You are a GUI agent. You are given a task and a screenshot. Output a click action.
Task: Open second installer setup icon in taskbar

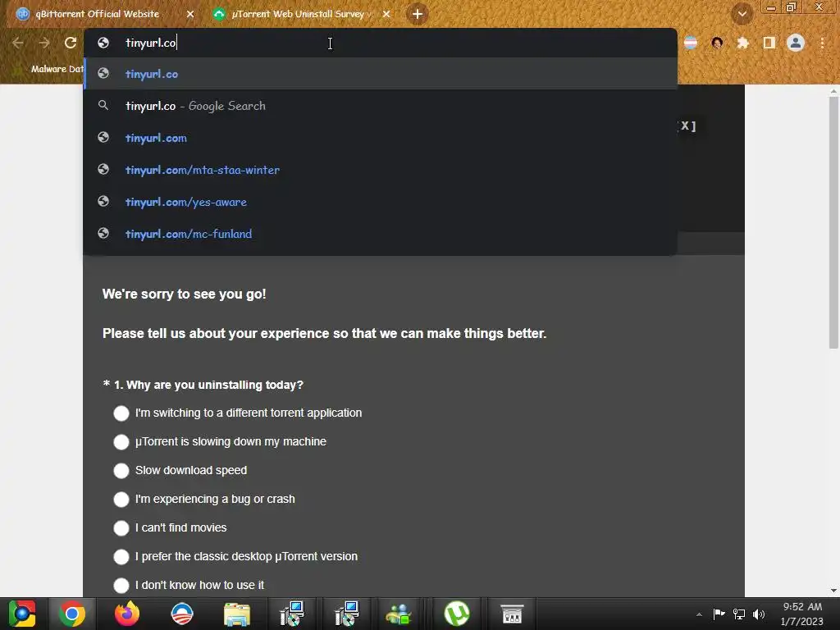pyautogui.click(x=347, y=614)
